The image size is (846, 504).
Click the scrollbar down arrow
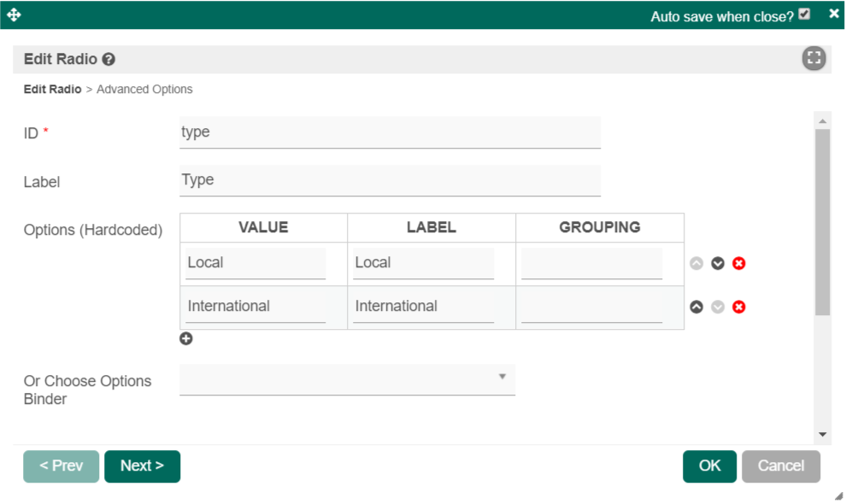coord(822,435)
